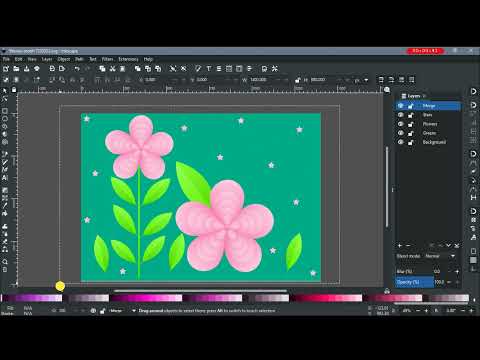Image resolution: width=480 pixels, height=360 pixels.
Task: Open status bar layer dropdown arrow
Action: click(134, 311)
